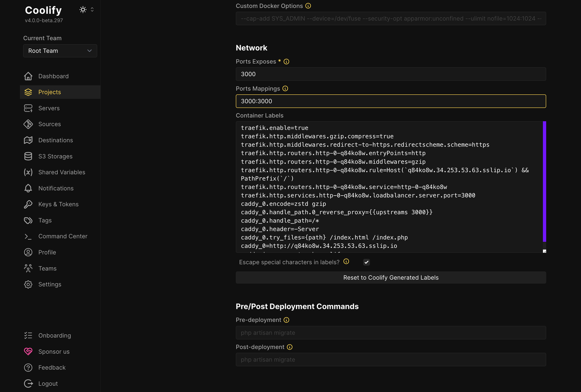The image size is (581, 392).
Task: Uncheck Escape special characters in labels
Action: point(366,262)
